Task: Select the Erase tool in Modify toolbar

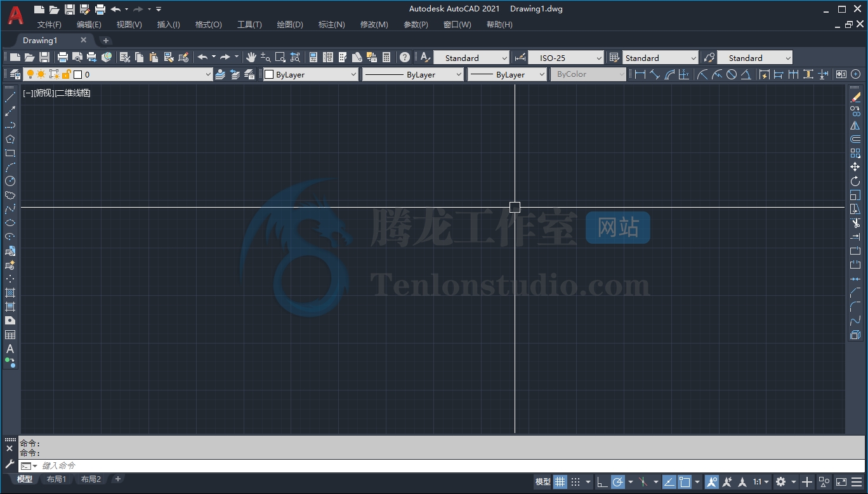Action: click(855, 97)
